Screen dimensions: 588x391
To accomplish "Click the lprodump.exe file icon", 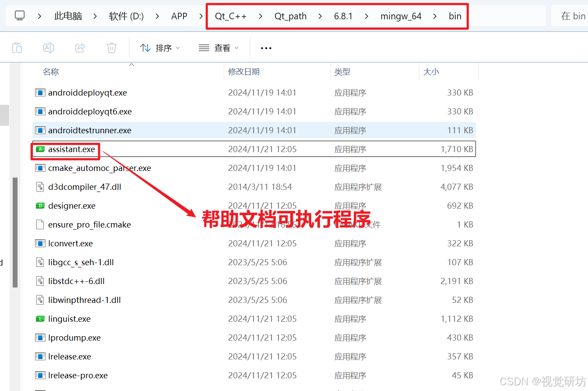I will [x=40, y=338].
